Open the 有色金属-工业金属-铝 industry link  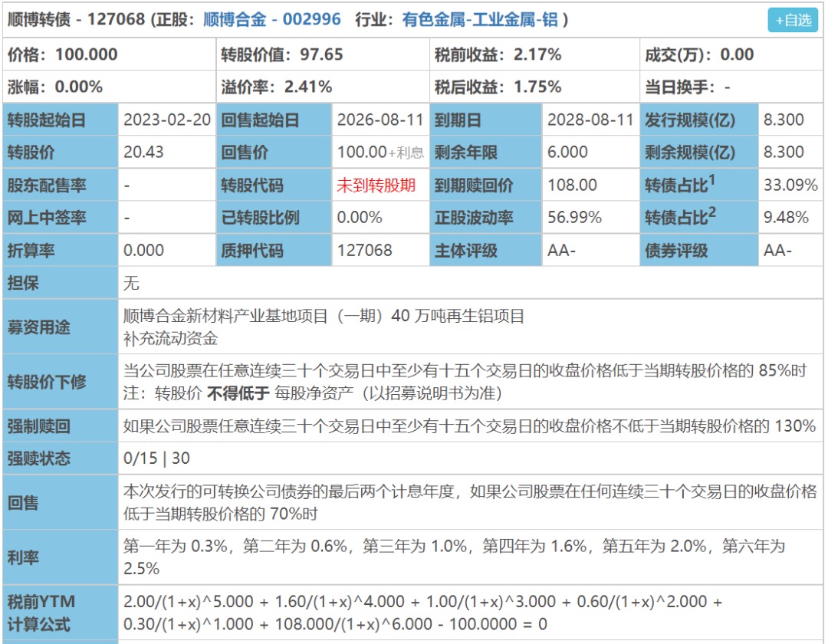[x=480, y=19]
